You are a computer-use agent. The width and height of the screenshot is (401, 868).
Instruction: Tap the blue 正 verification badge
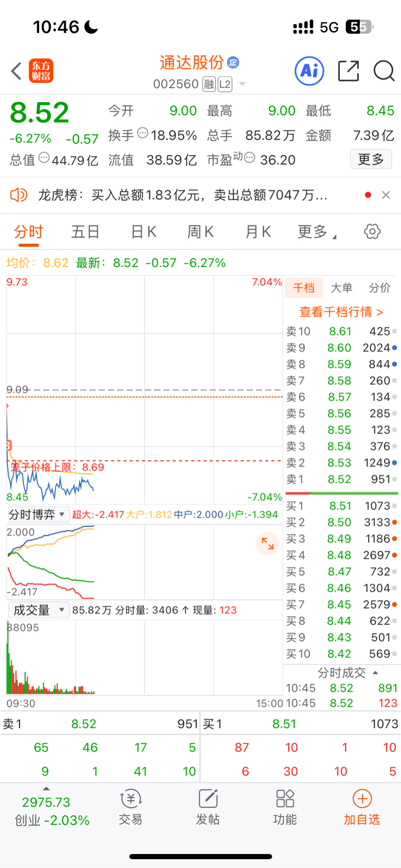pos(233,63)
